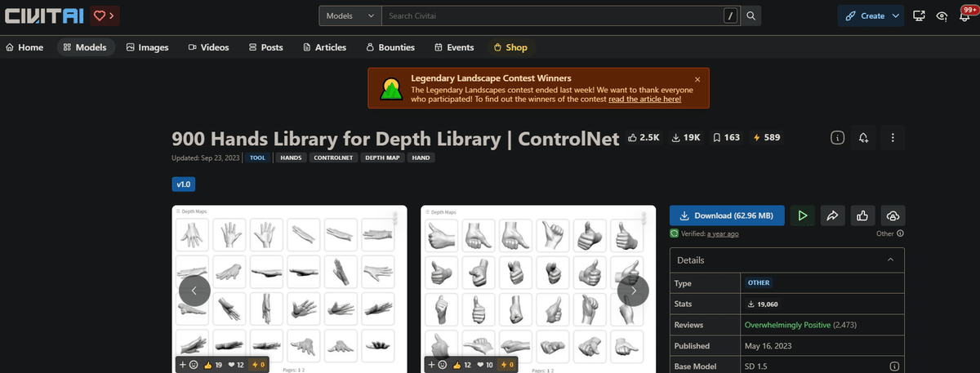The height and width of the screenshot is (373, 980).
Task: Click the DEPTH MAP tag
Action: pos(383,158)
